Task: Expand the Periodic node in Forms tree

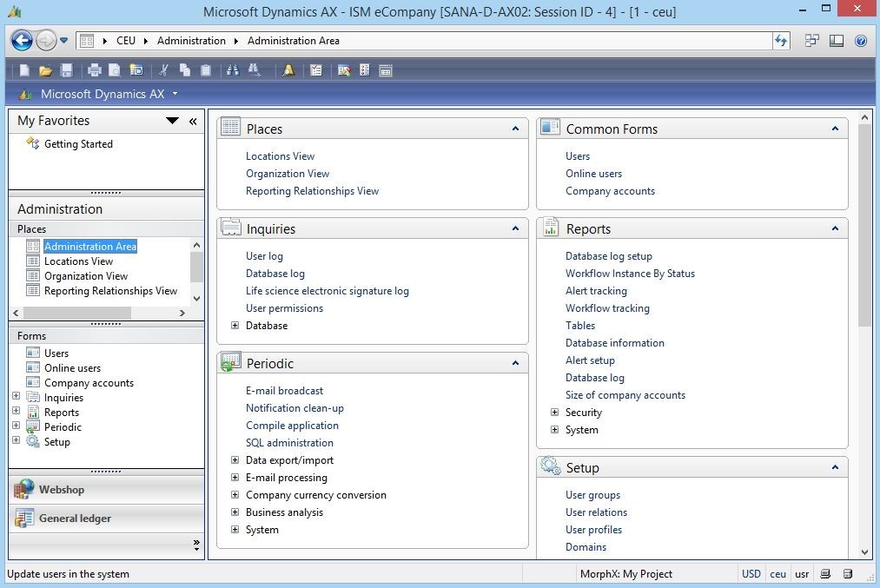Action: click(17, 426)
